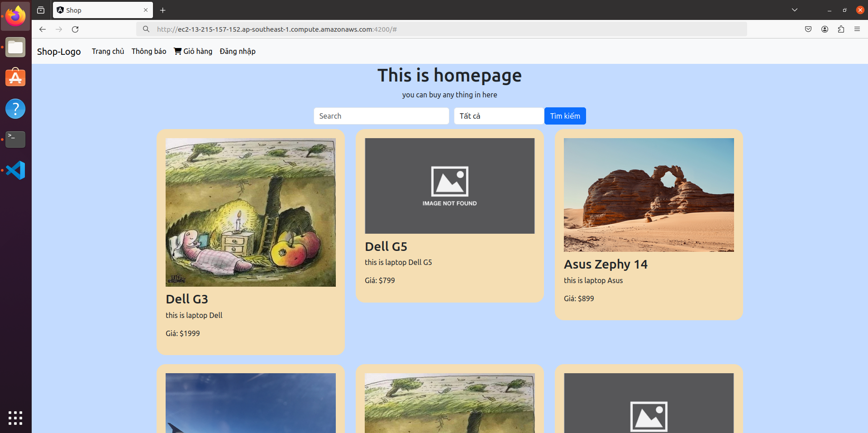Open Asus Zephy 14 desert image
The image size is (868, 433).
click(649, 195)
